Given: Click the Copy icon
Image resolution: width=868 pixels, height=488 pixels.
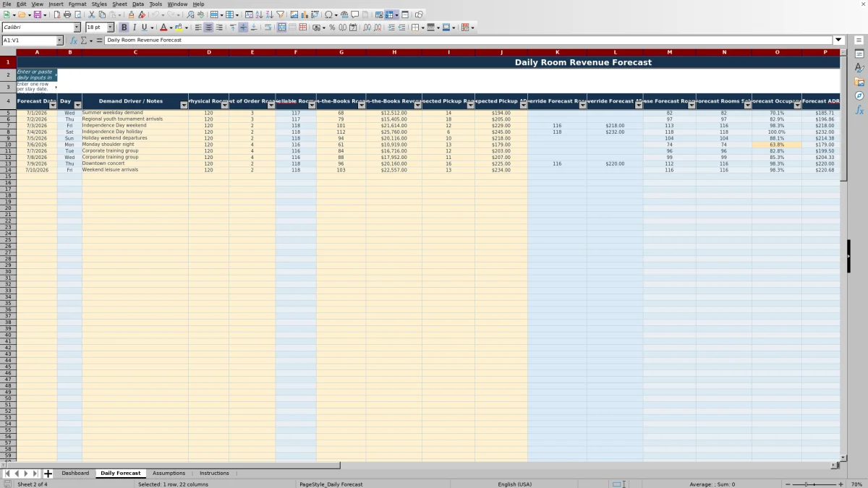Looking at the screenshot, I should (x=102, y=14).
